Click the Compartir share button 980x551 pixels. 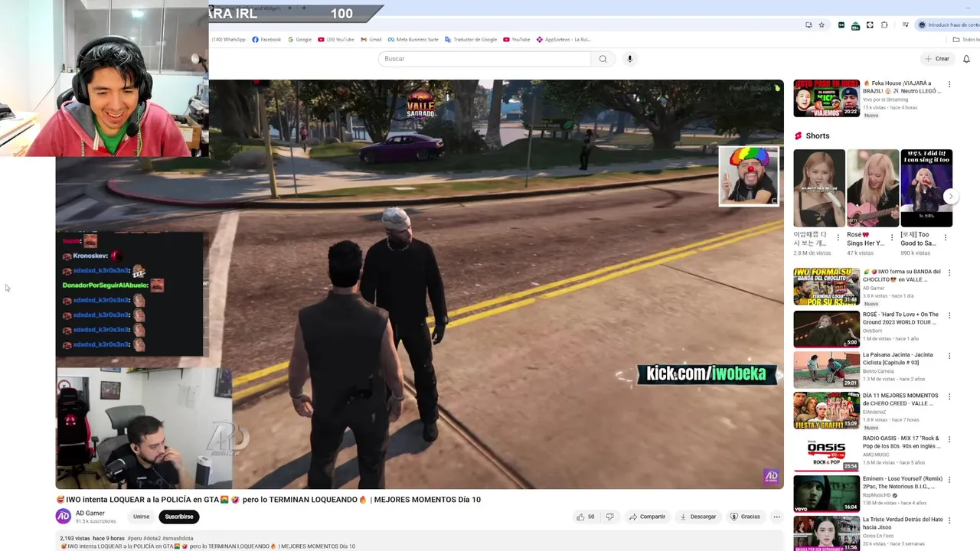647,517
